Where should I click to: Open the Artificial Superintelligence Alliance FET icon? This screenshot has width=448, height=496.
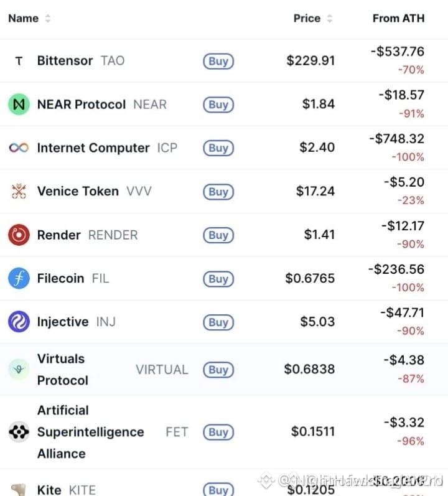[19, 432]
